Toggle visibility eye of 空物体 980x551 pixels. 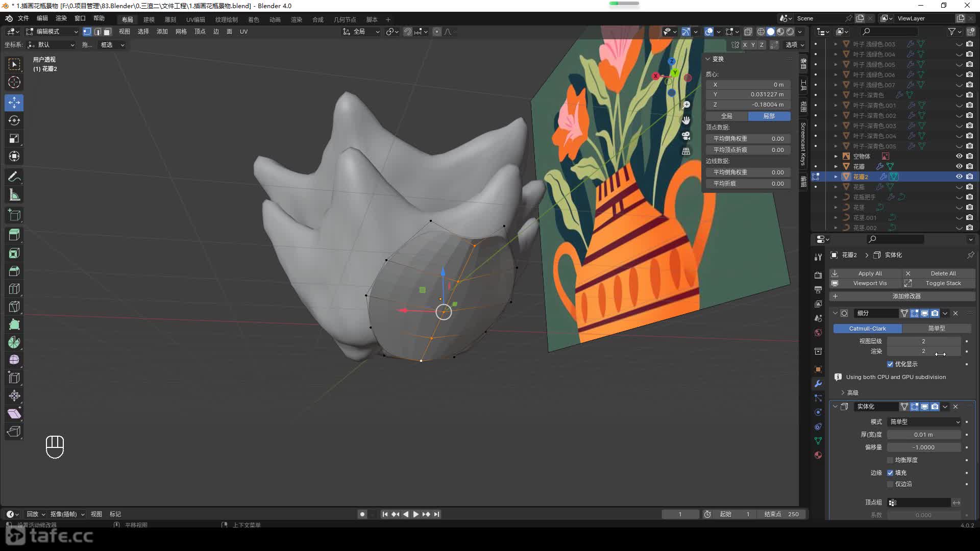click(959, 156)
